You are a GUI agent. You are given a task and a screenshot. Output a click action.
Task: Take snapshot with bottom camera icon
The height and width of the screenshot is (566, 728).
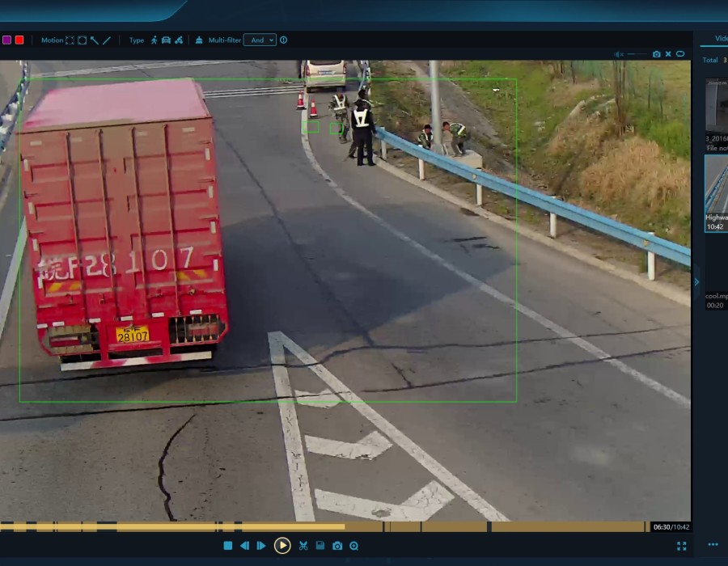(x=337, y=546)
